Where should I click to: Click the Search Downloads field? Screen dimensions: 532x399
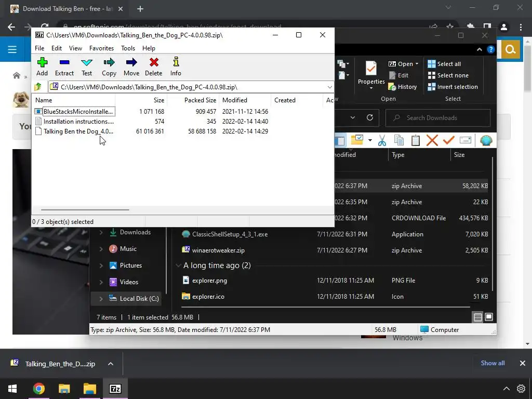[438, 118]
